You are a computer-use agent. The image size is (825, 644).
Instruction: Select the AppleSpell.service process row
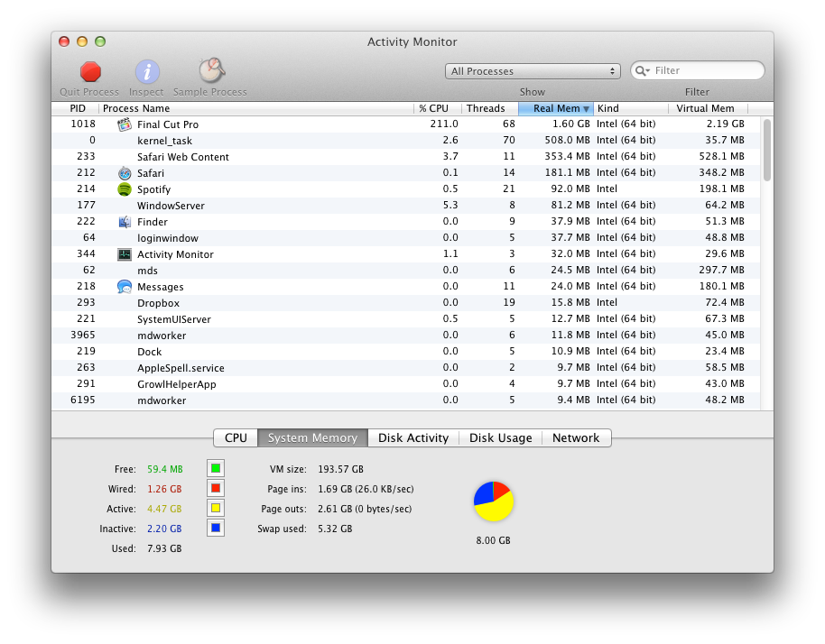click(405, 368)
